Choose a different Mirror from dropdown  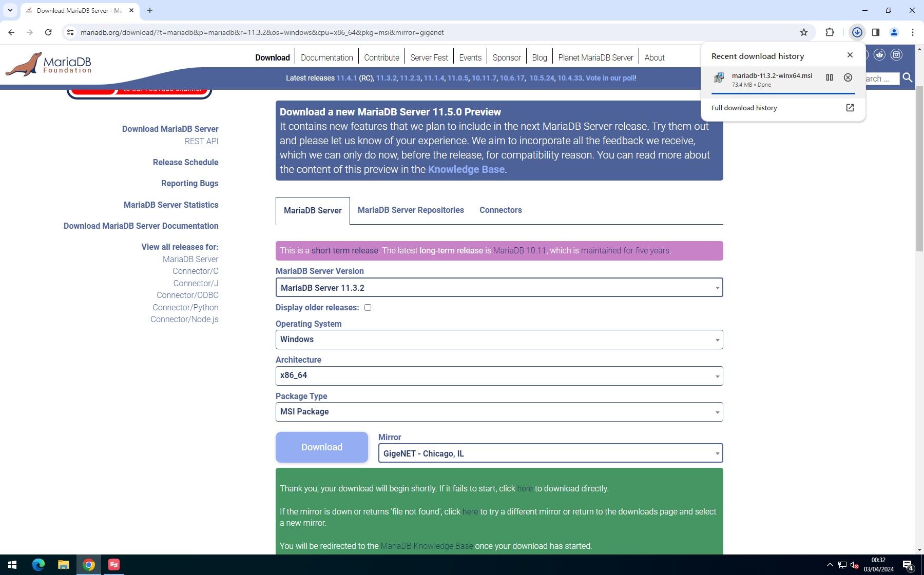click(550, 453)
